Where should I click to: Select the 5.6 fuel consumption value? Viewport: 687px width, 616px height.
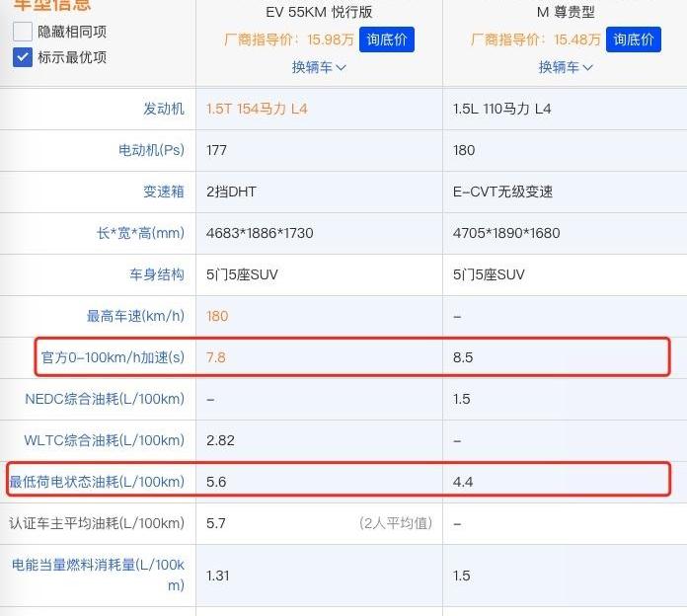point(216,482)
